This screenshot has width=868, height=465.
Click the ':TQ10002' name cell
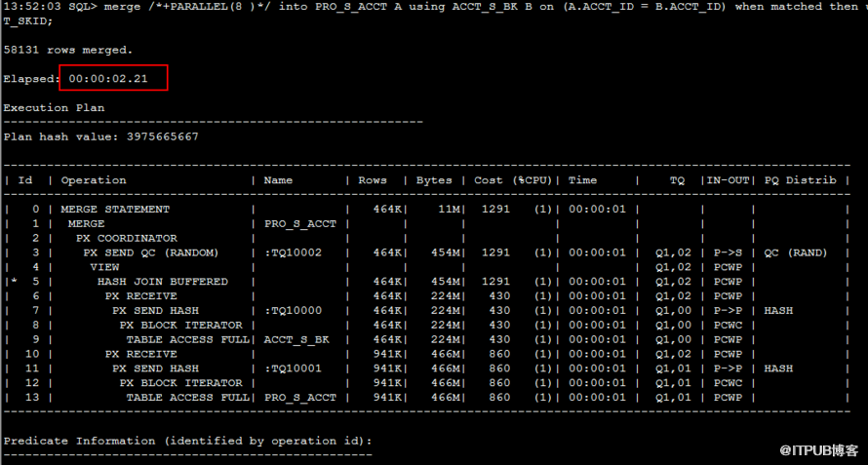click(x=293, y=252)
